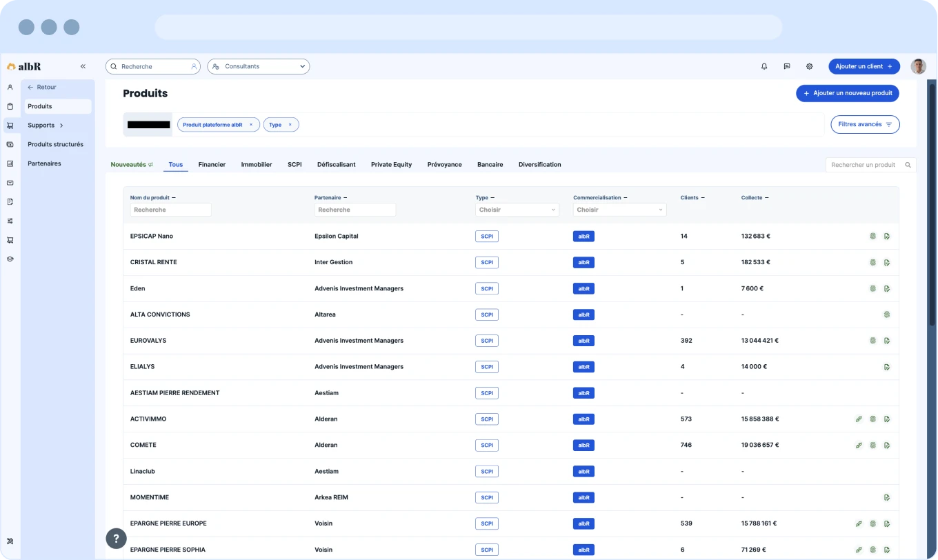This screenshot has height=560, width=938.
Task: Collapse the sidebar with the double-chevron icon
Action: (x=83, y=66)
